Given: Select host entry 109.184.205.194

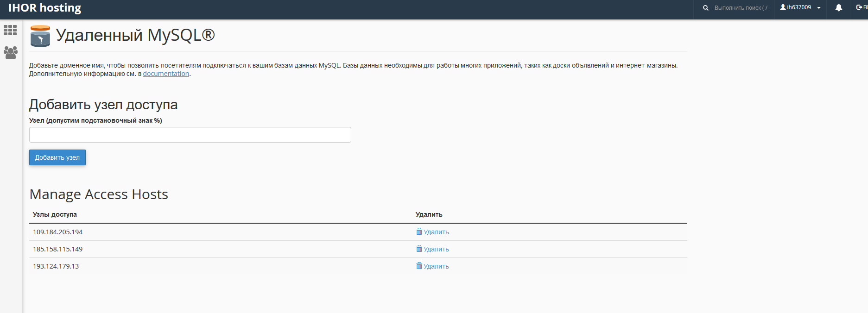Looking at the screenshot, I should pos(57,232).
